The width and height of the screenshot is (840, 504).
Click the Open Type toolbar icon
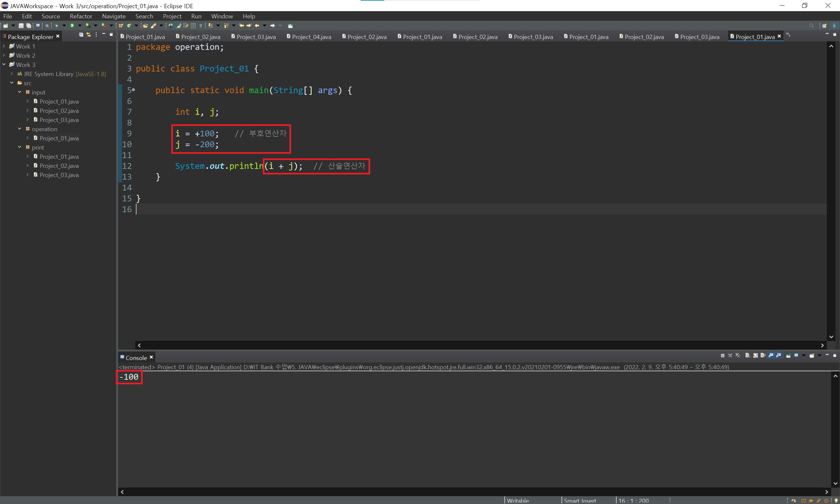(x=145, y=26)
